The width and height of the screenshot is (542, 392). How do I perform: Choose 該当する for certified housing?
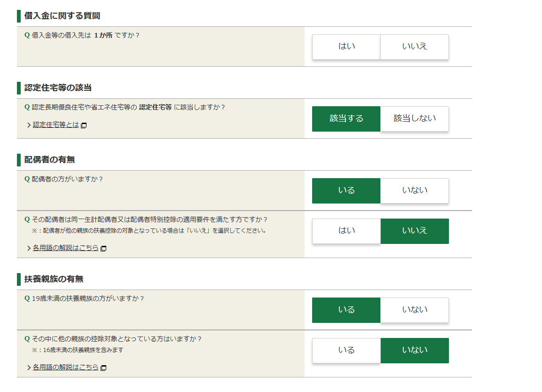coord(346,118)
